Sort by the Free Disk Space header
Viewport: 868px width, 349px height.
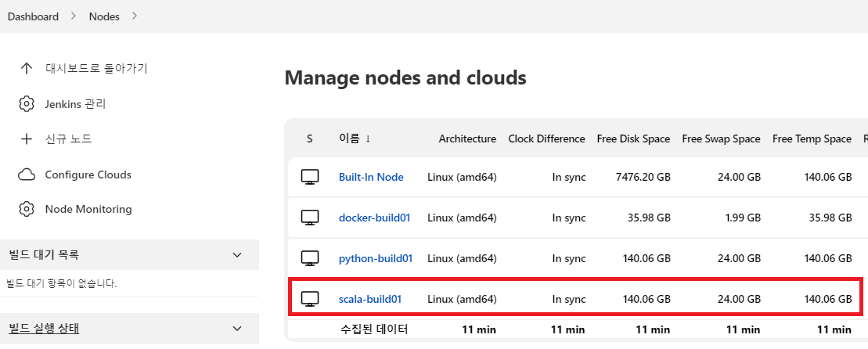tap(633, 139)
